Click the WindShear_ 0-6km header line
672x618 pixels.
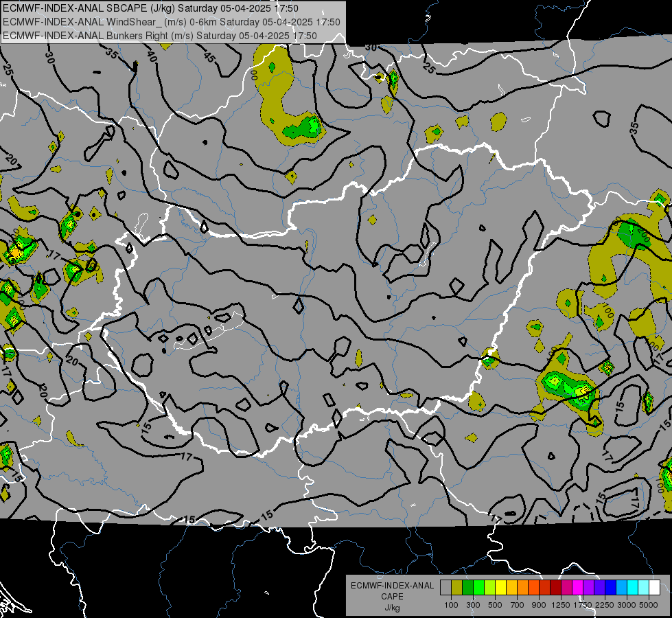coord(172,22)
